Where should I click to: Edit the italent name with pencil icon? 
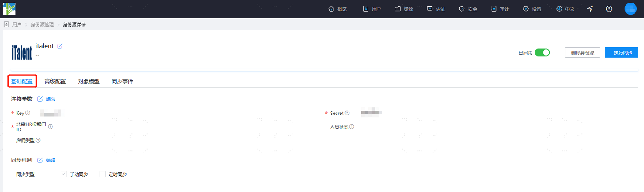click(x=60, y=46)
